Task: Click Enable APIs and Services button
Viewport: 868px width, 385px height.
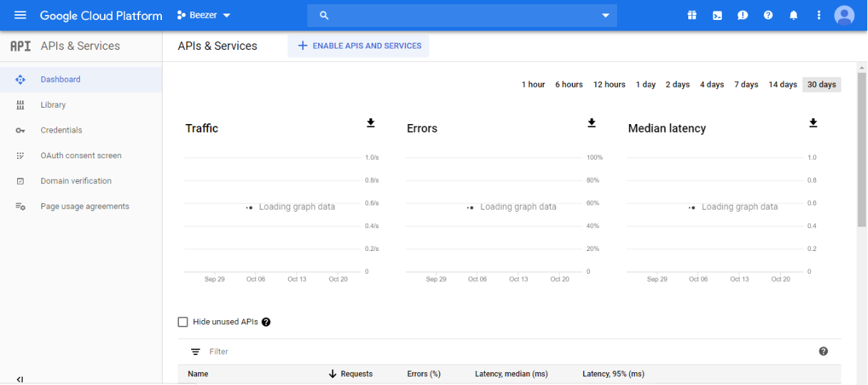Action: (359, 46)
